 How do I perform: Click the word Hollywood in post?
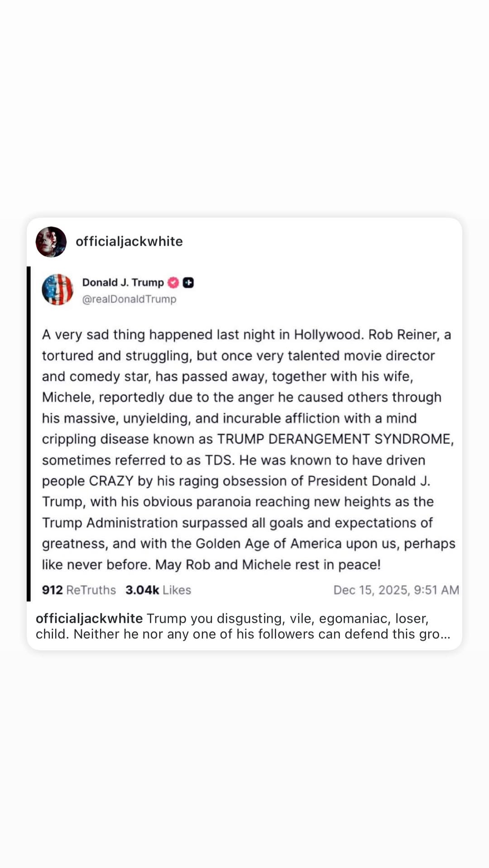[328, 335]
